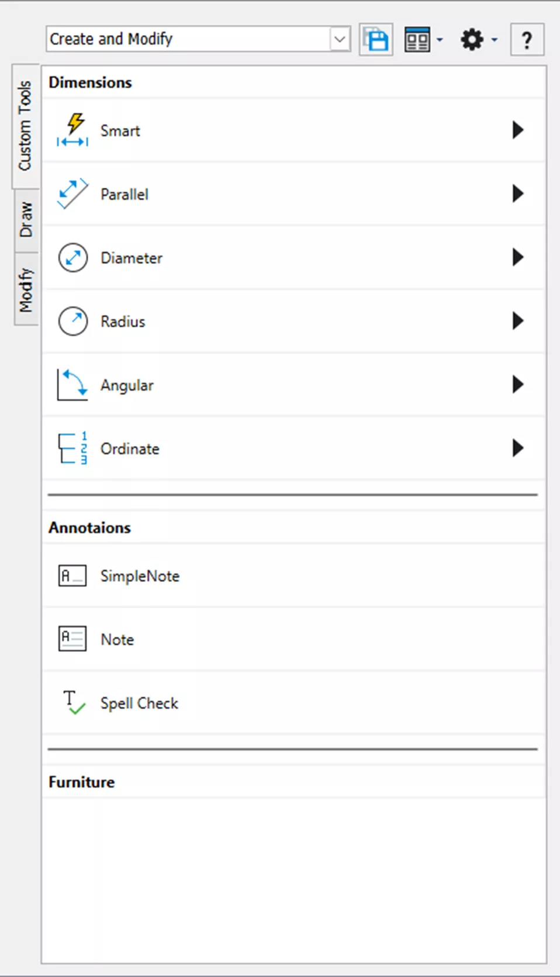The width and height of the screenshot is (560, 977).
Task: Expand the Ordinate flyout arrow
Action: click(517, 448)
